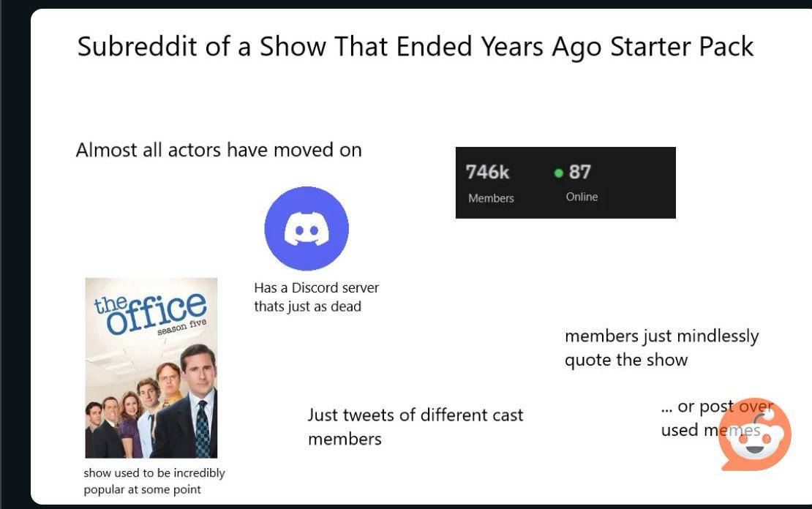This screenshot has height=509, width=812.
Task: Select "Almost all actors have moved on" text
Action: click(x=219, y=150)
